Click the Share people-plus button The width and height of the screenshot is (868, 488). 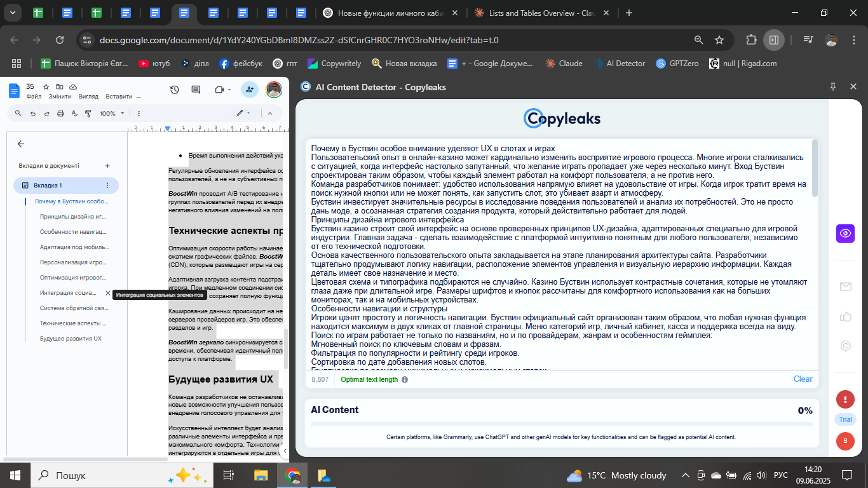click(250, 90)
